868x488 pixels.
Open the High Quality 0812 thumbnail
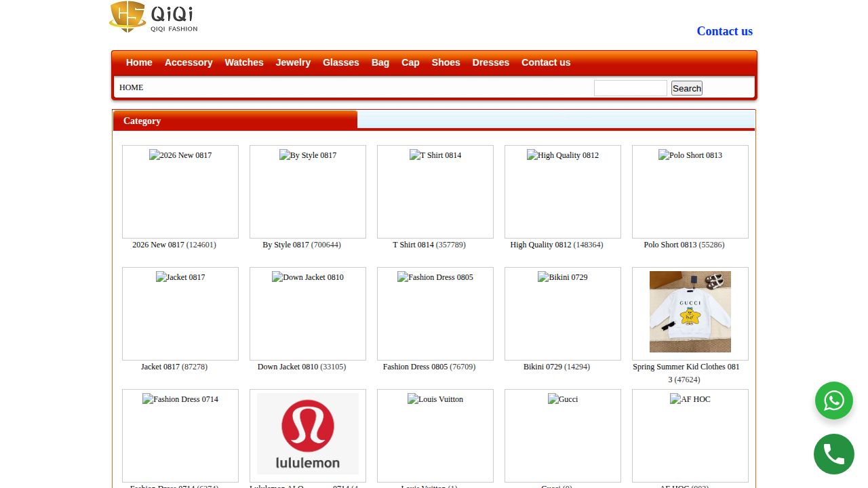563,192
